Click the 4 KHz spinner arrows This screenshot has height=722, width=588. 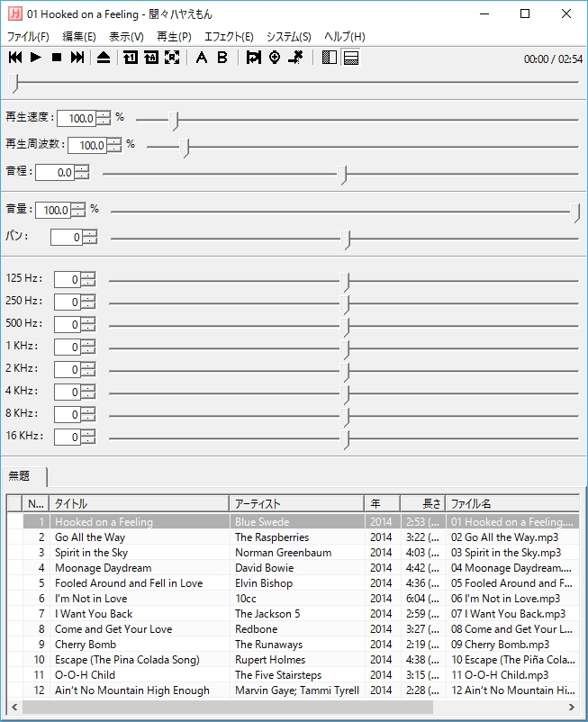pyautogui.click(x=88, y=393)
